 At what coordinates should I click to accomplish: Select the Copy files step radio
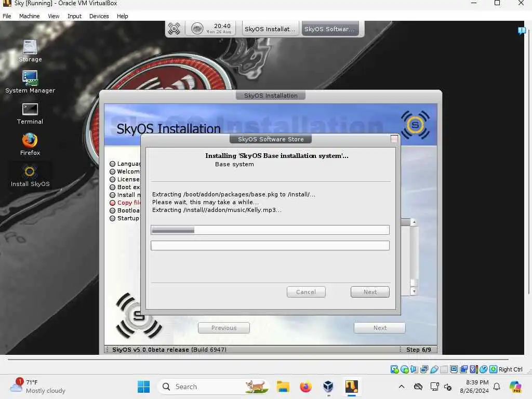click(113, 203)
